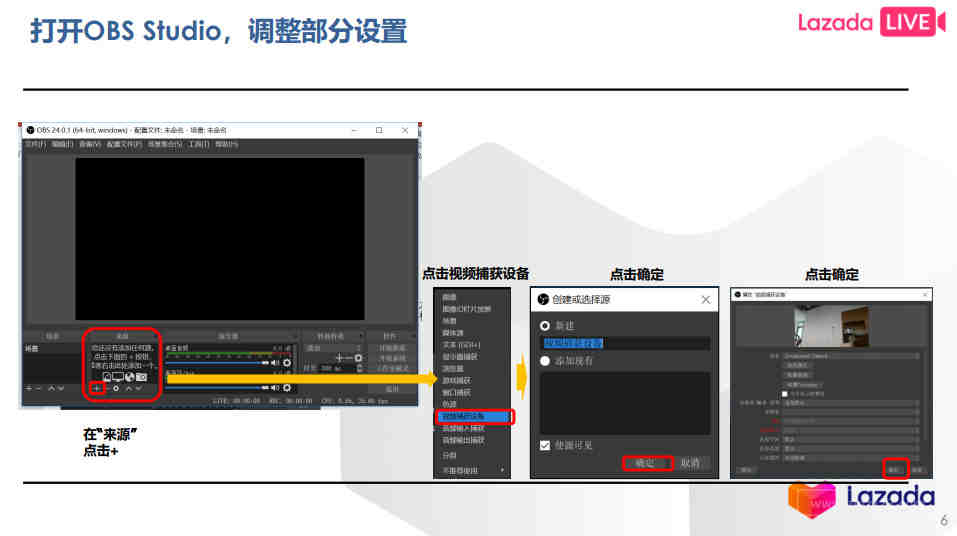Move scene up arrow in 场景 panel
The image size is (957, 536).
pyautogui.click(x=51, y=388)
